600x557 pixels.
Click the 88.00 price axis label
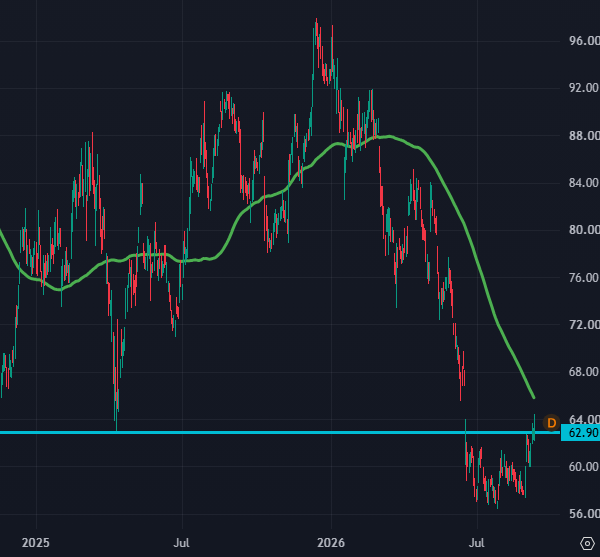click(584, 136)
